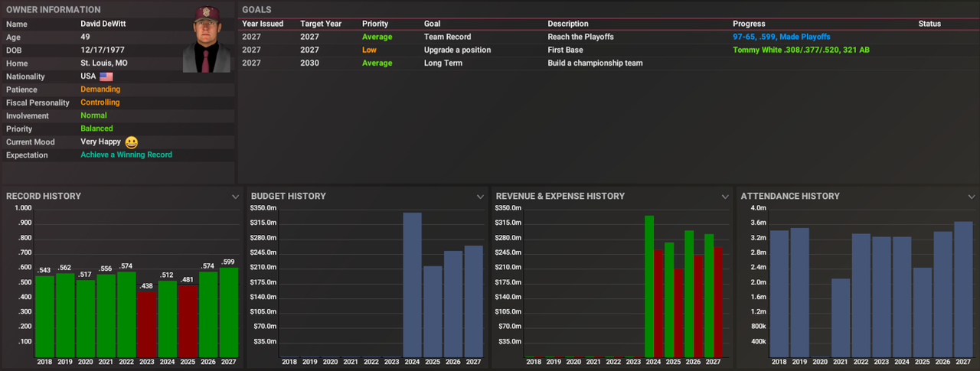
Task: Click the Controlling fiscal personality value
Action: tap(100, 103)
